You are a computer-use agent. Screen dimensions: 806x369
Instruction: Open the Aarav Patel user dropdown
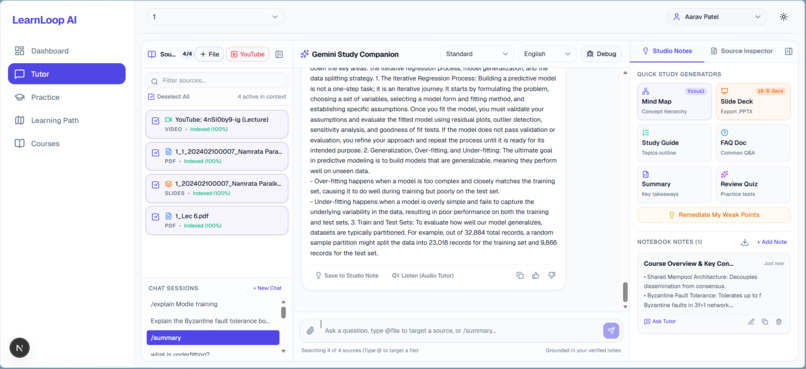pyautogui.click(x=717, y=17)
